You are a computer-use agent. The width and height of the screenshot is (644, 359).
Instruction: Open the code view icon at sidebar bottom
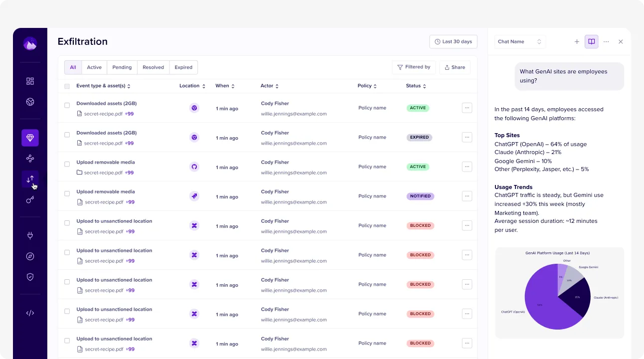[30, 313]
